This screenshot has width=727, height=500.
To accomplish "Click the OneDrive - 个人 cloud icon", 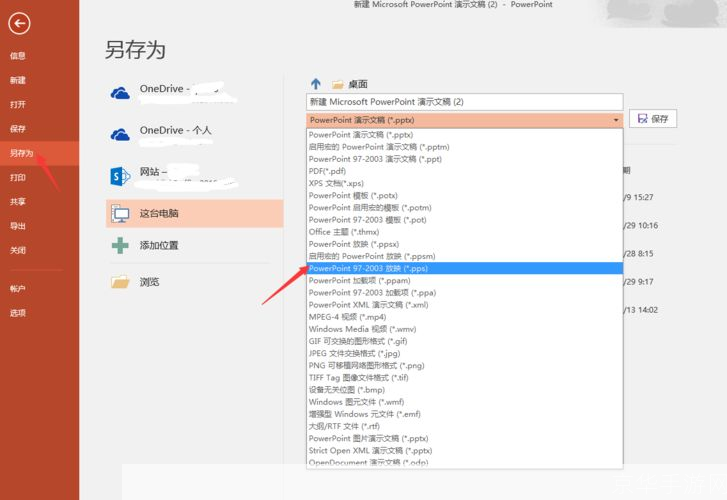I will [x=120, y=135].
